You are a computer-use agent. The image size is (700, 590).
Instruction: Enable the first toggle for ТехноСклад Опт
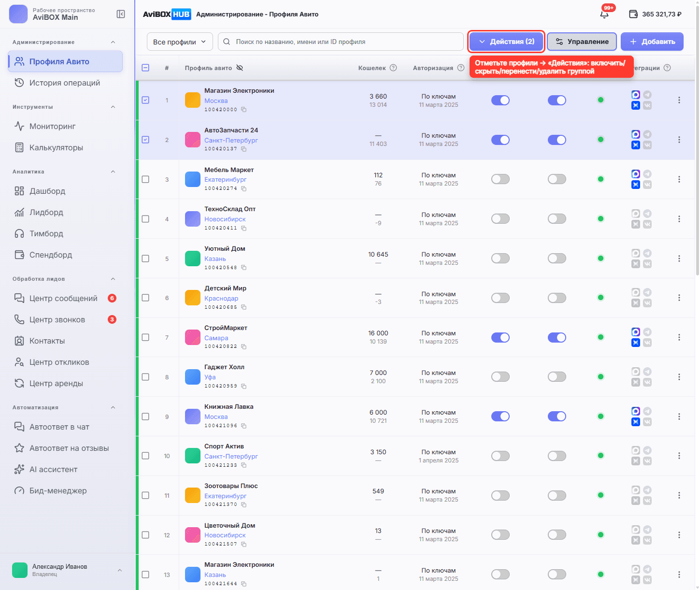(500, 219)
